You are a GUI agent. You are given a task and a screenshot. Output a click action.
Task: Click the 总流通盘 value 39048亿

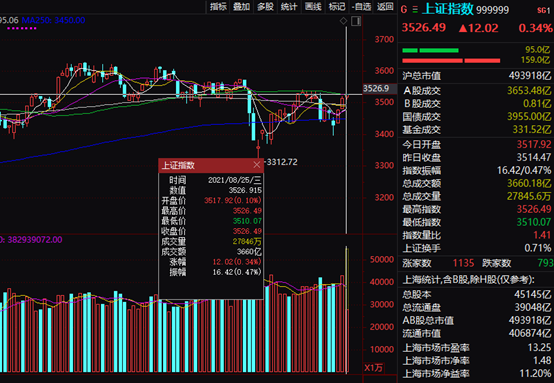coord(532,307)
